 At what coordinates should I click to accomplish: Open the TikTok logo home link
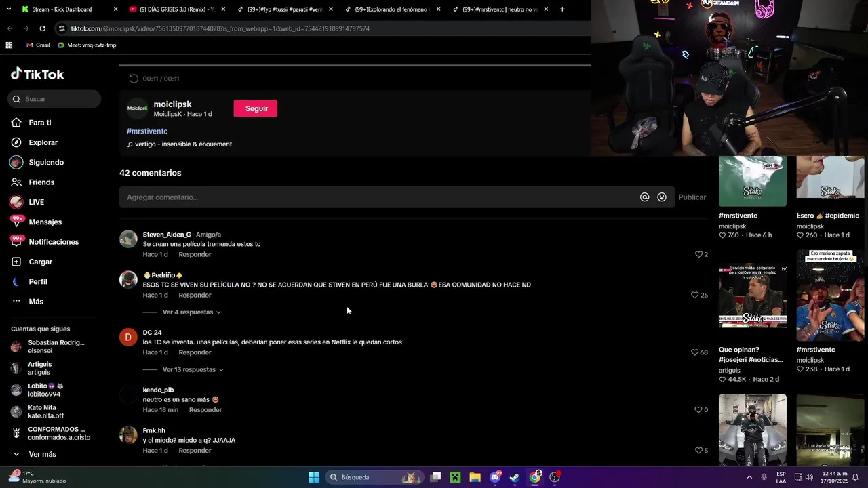point(37,74)
